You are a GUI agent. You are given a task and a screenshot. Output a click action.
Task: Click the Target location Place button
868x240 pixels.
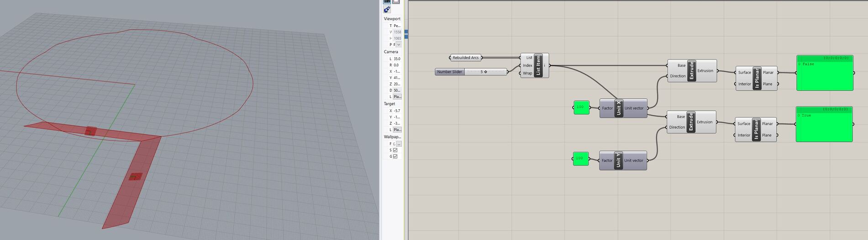(x=397, y=130)
